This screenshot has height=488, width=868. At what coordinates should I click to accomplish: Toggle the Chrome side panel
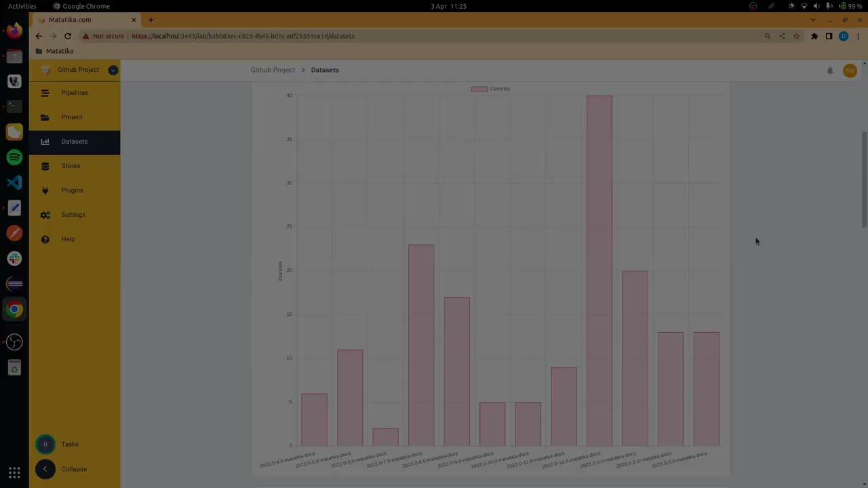[829, 36]
